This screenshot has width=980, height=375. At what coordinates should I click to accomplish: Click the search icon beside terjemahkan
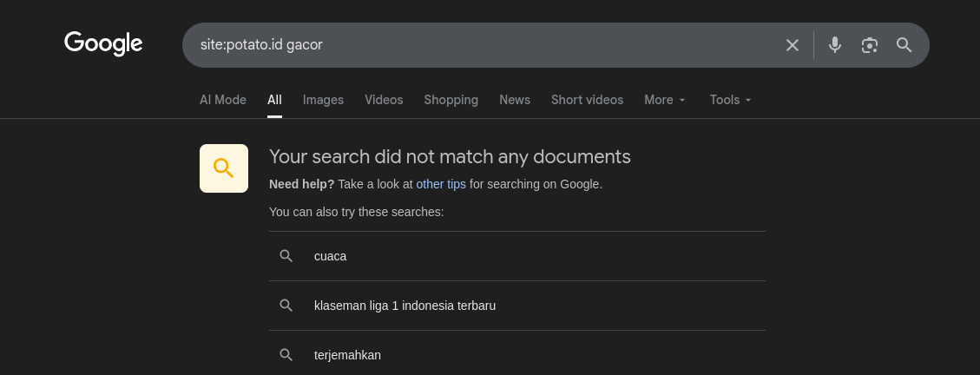click(x=286, y=355)
